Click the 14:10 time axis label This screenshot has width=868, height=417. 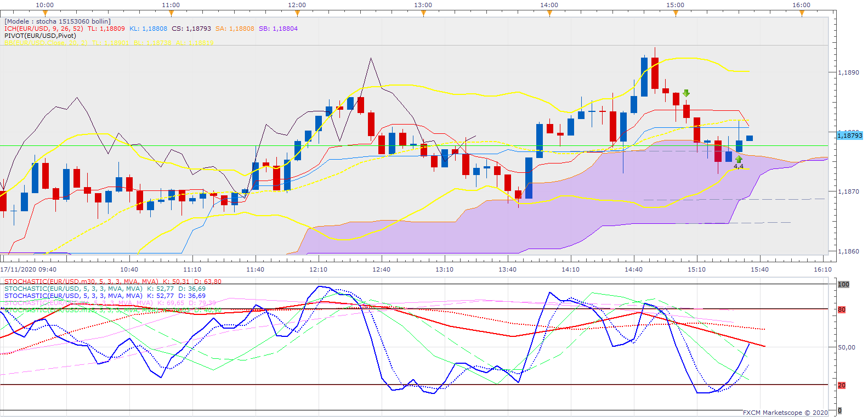[571, 269]
